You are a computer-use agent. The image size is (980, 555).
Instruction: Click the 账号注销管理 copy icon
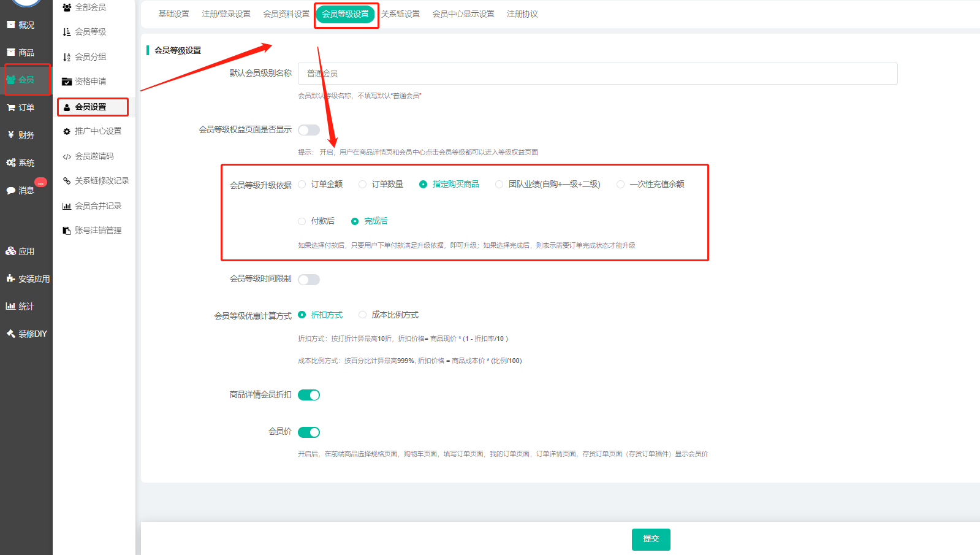click(67, 231)
